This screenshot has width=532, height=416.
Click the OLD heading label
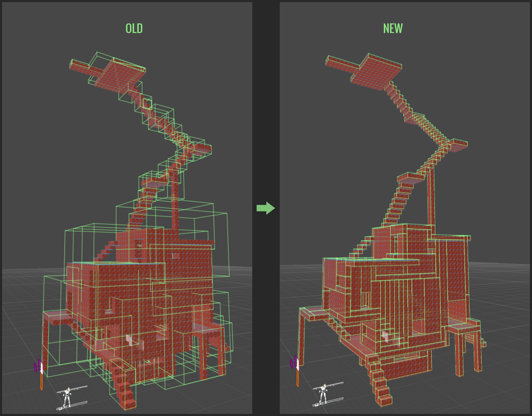134,28
